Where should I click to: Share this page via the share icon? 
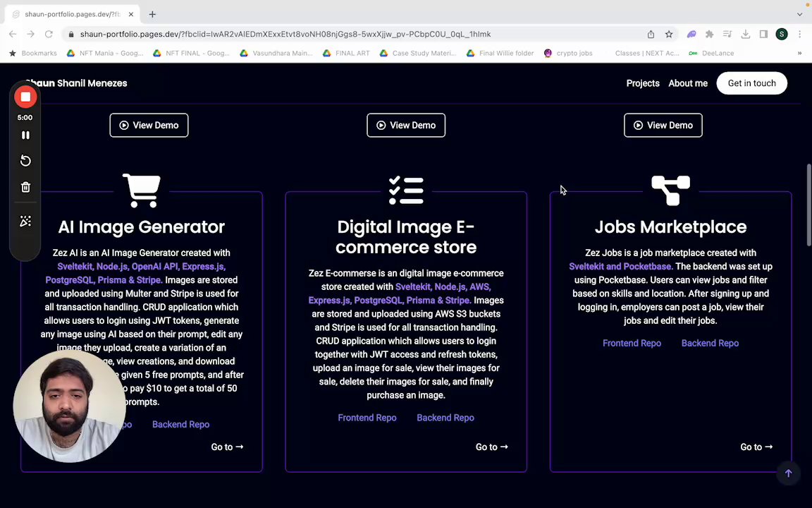point(651,34)
